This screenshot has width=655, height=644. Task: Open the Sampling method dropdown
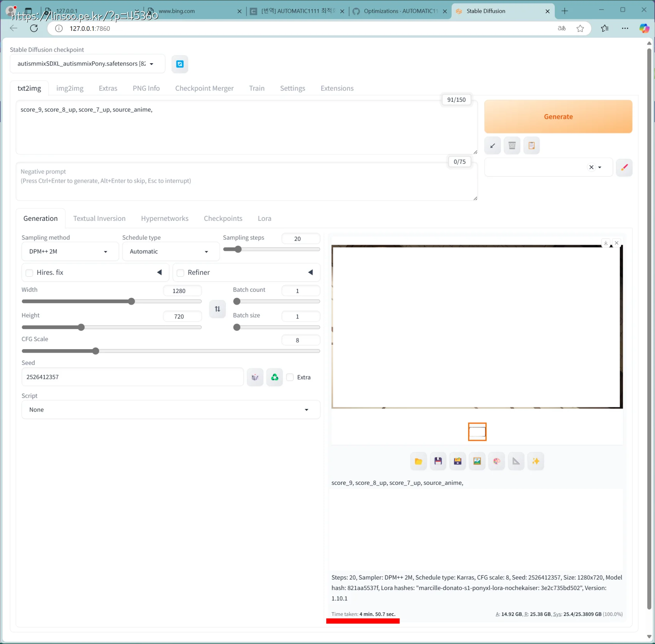click(70, 252)
